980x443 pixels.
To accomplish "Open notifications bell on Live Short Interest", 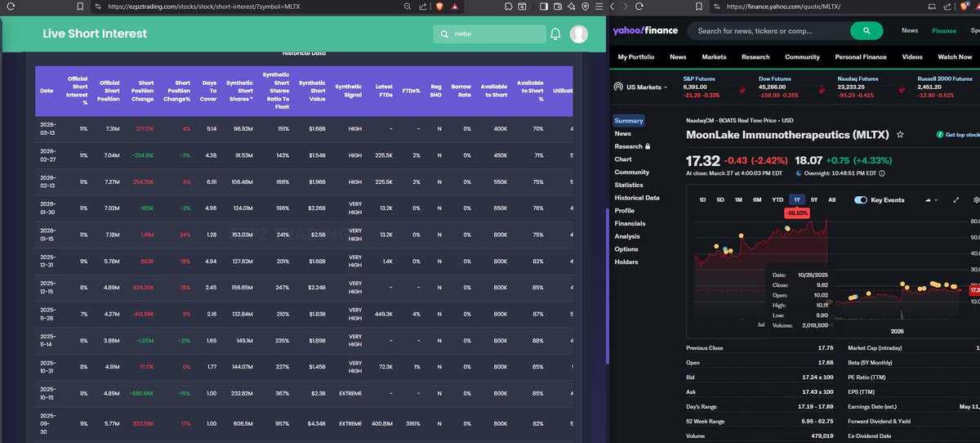I will click(x=555, y=34).
